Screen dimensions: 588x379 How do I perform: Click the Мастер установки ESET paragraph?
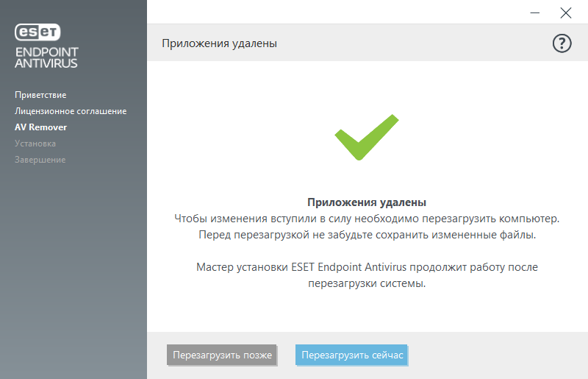tap(367, 275)
